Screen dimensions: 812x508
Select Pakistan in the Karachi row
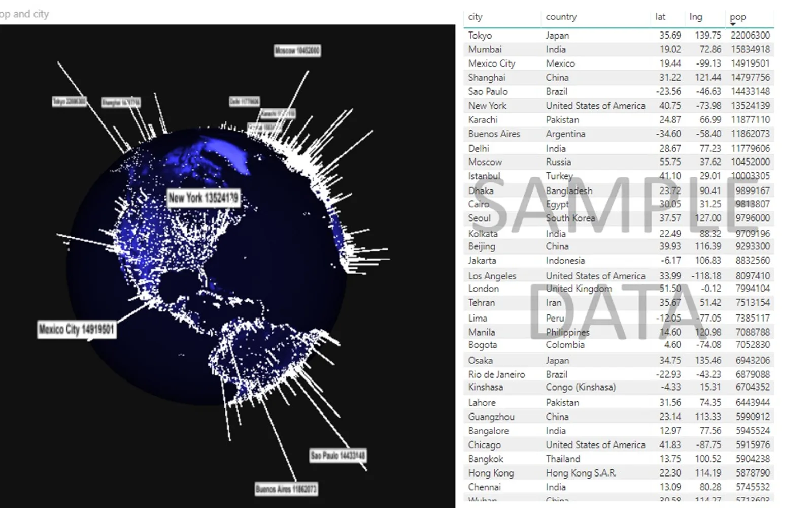click(x=562, y=120)
